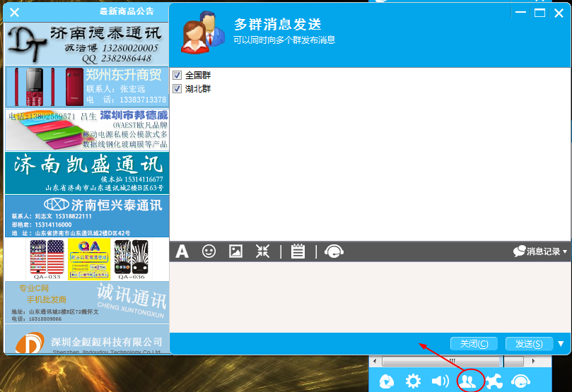Click into the message input area
This screenshot has width=572, height=392.
(370, 297)
